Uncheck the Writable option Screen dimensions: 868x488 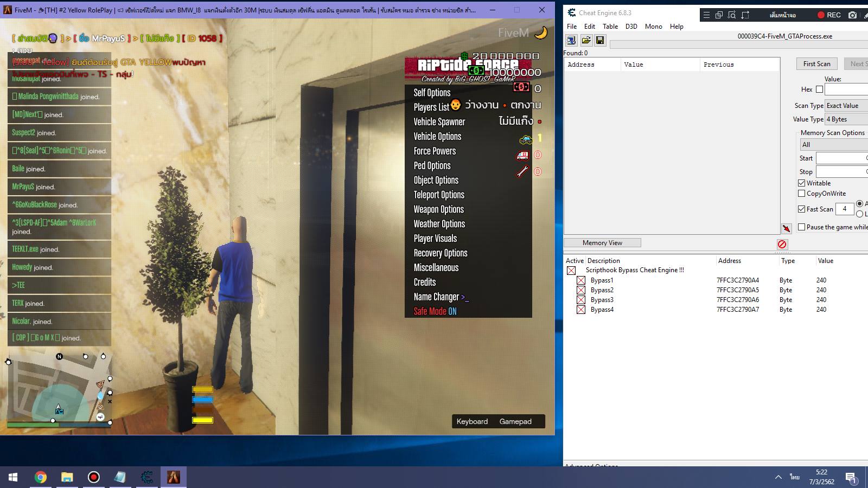[x=802, y=183]
